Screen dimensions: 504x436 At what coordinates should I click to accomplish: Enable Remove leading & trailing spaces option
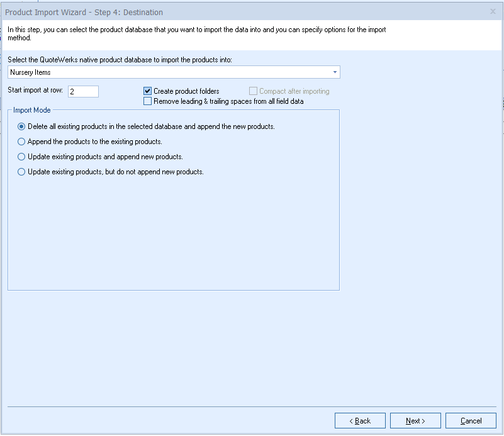(x=148, y=101)
